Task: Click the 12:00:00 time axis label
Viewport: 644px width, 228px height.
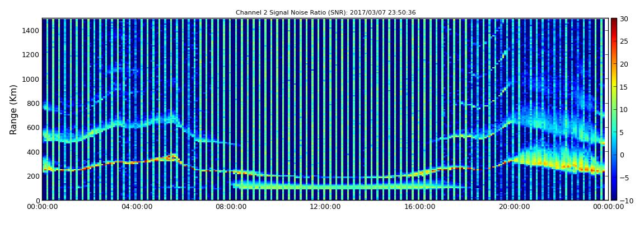Action: click(325, 207)
